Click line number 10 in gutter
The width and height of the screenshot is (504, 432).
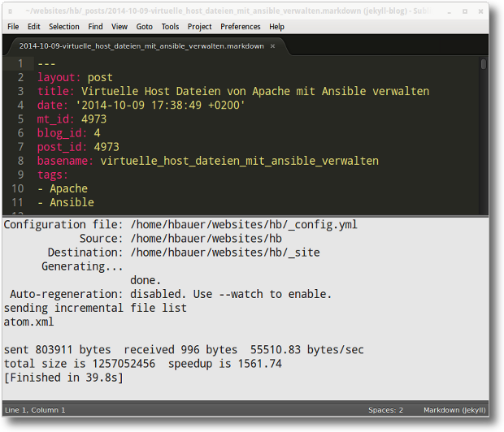click(18, 188)
